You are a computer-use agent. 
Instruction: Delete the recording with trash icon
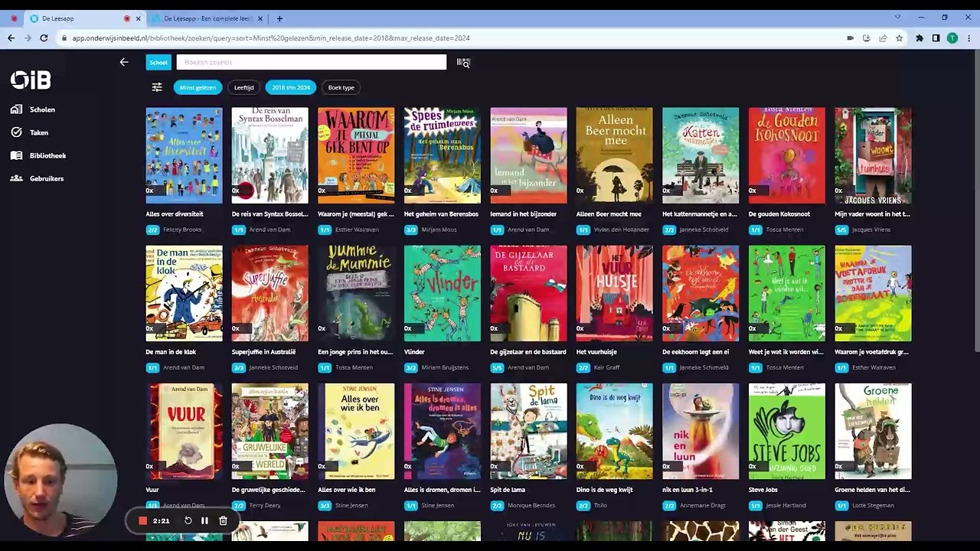223,521
